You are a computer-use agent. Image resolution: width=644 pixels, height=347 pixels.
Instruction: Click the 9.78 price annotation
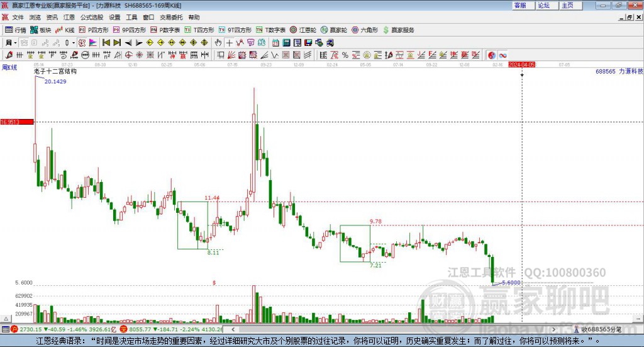point(376,221)
